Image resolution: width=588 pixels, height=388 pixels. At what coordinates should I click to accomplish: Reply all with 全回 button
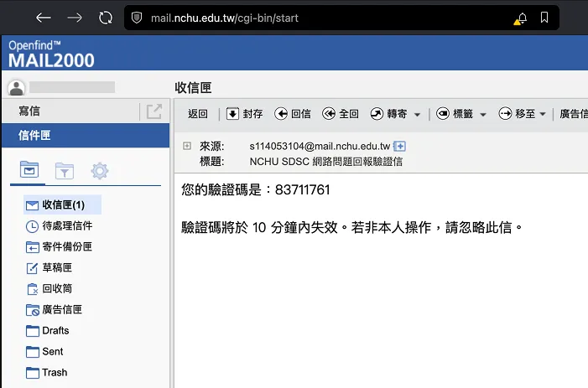pyautogui.click(x=341, y=114)
